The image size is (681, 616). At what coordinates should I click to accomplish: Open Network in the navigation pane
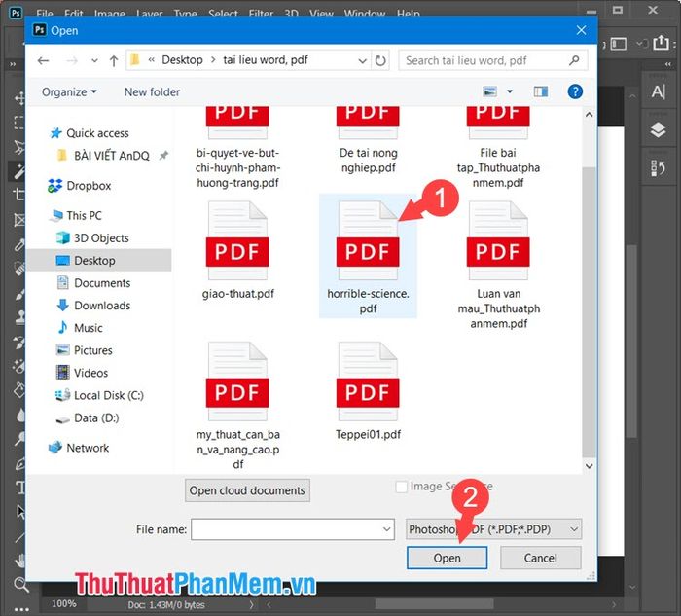coord(79,448)
